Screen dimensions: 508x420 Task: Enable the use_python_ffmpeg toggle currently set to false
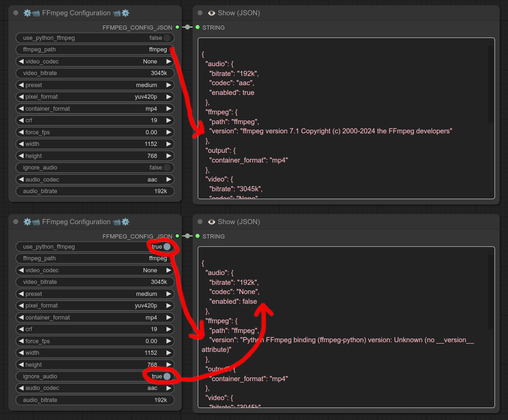[166, 38]
